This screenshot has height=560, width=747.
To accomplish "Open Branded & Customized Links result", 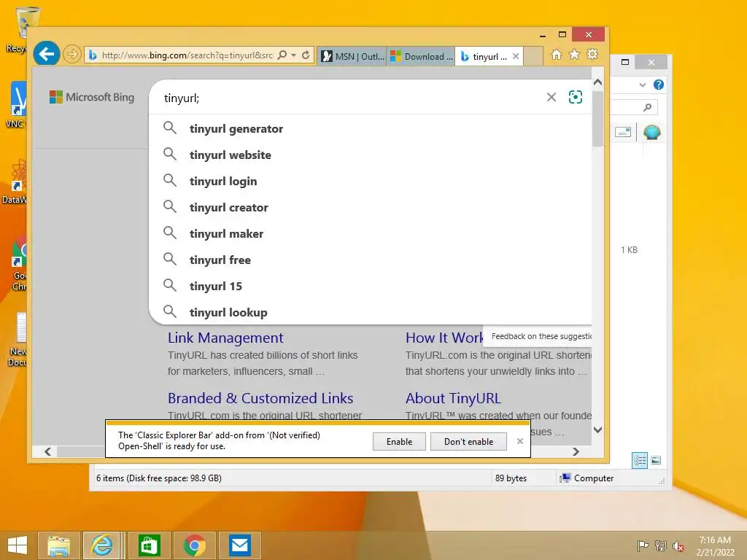I will [260, 398].
